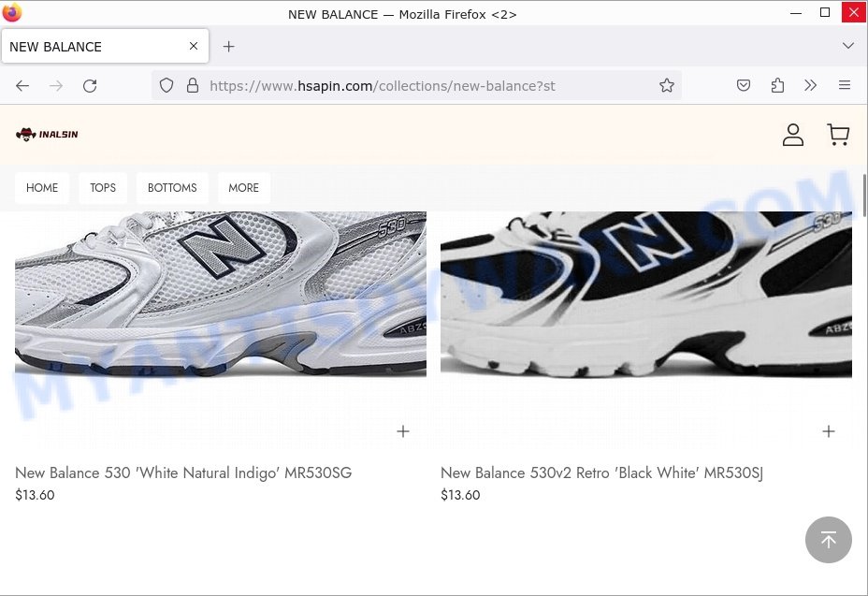The width and height of the screenshot is (868, 596).
Task: Open the shopping cart icon
Action: coord(838,135)
